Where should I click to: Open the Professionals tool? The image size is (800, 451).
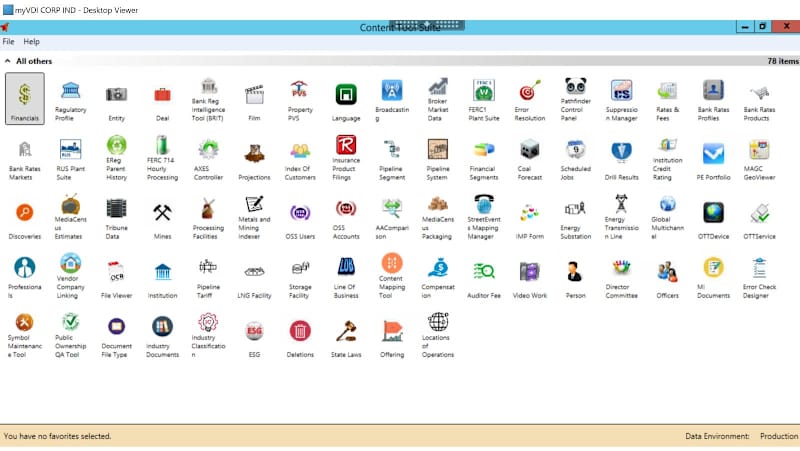pos(24,279)
